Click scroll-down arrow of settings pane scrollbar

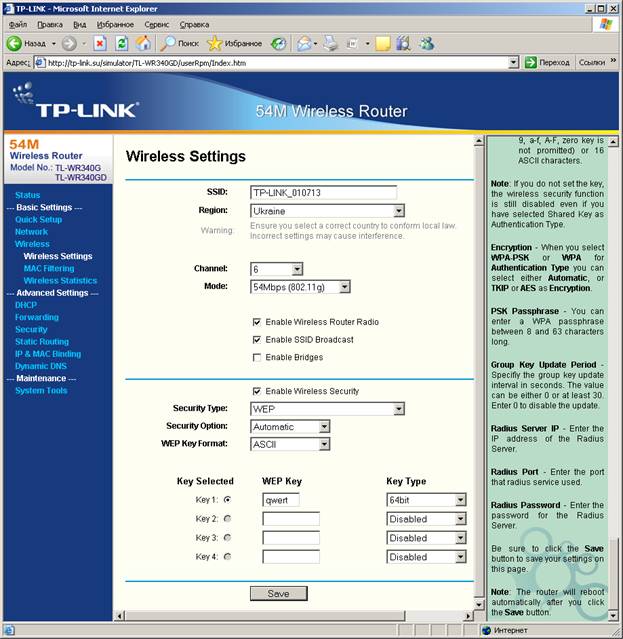(x=479, y=604)
